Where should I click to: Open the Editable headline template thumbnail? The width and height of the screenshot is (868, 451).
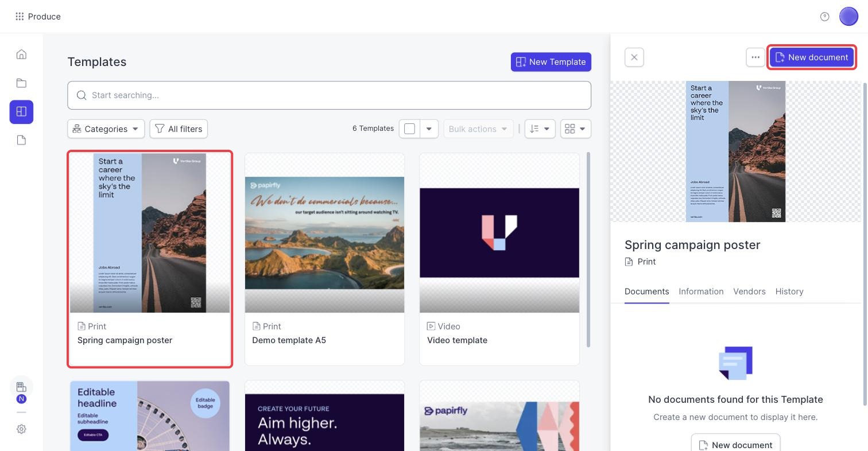tap(150, 416)
